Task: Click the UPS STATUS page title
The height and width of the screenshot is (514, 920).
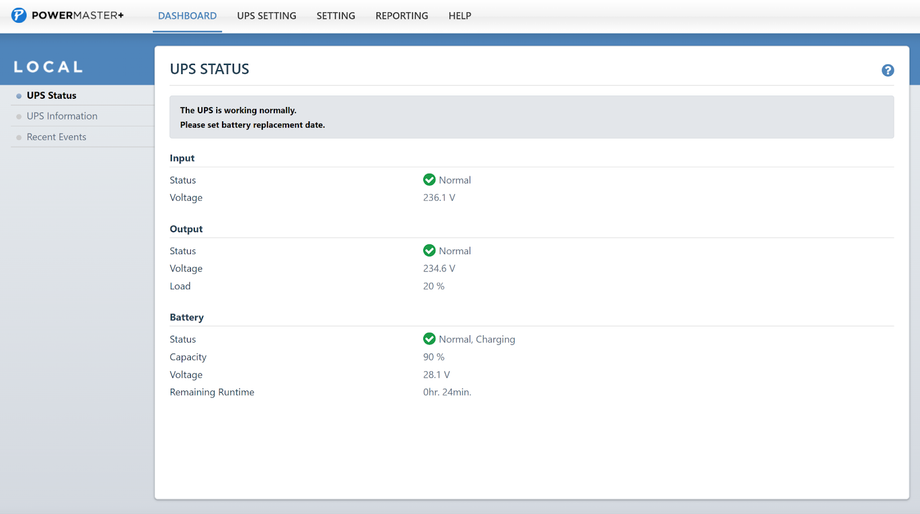Action: [x=209, y=69]
